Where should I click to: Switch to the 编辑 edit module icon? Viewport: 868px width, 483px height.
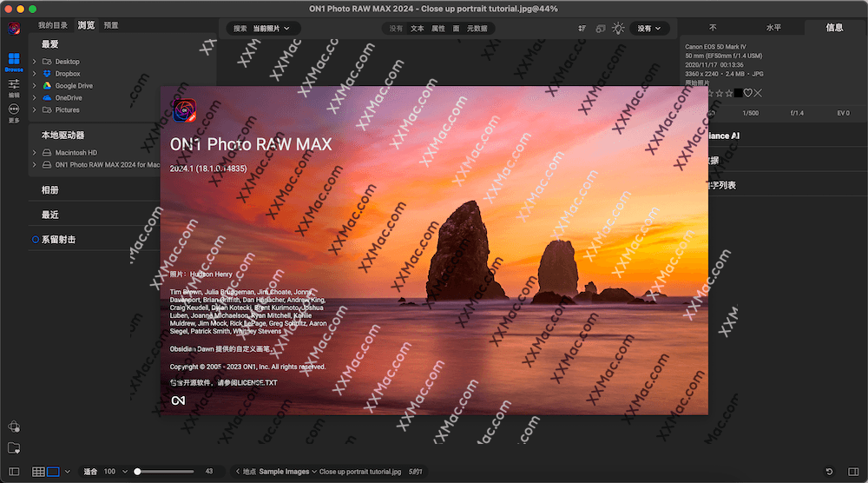coord(14,84)
